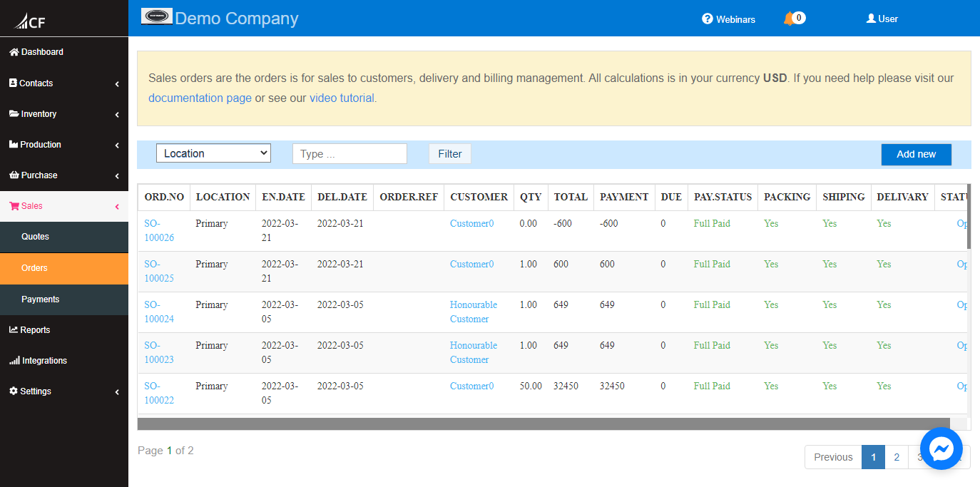Open the Reports menu item
The height and width of the screenshot is (487, 980).
pyautogui.click(x=35, y=330)
